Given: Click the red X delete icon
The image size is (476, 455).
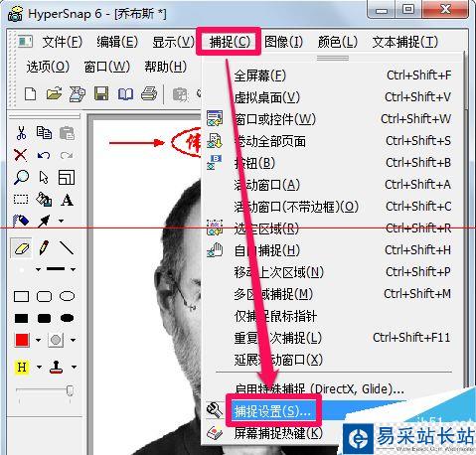Looking at the screenshot, I should [x=21, y=155].
